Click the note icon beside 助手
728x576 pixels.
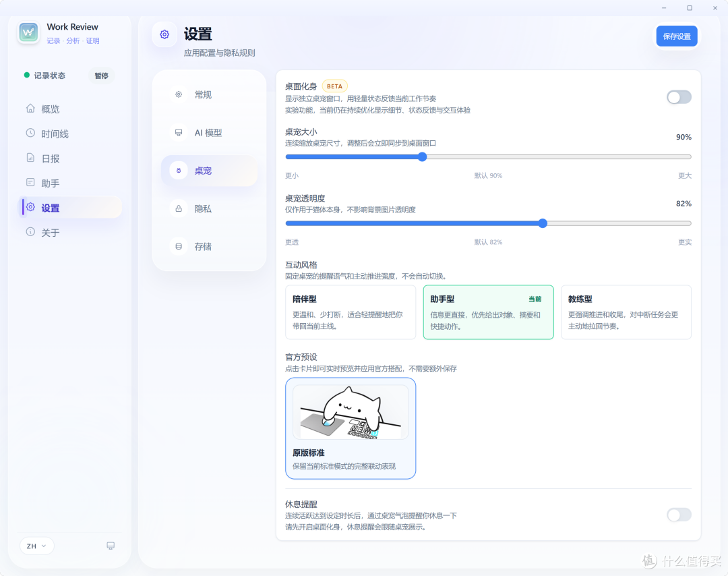[30, 182]
